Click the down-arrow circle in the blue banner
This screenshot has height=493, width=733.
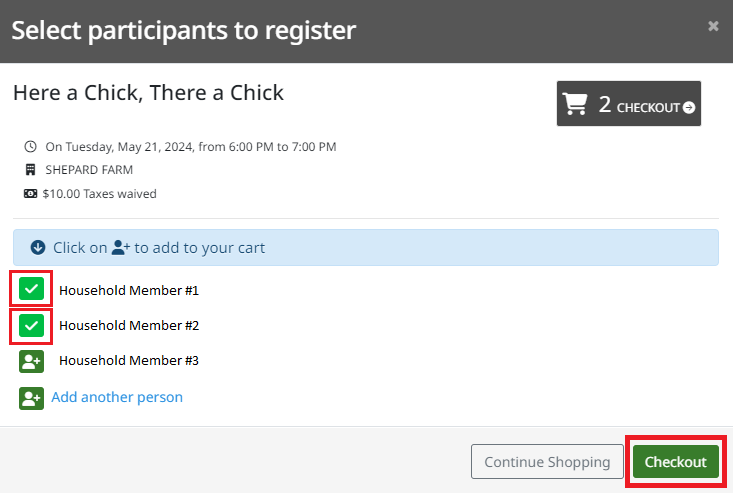coord(38,247)
